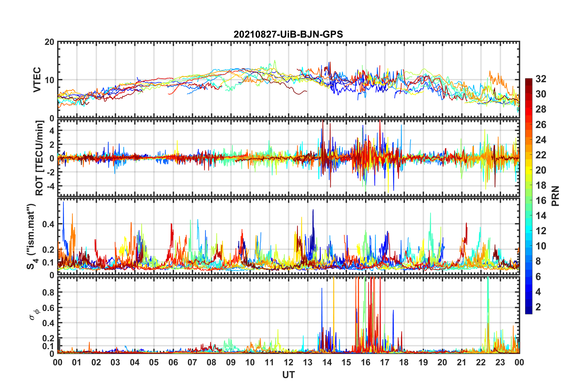
Task: Click the plot title "20210827-UiB-BJN-GPS"
Action: [288, 34]
